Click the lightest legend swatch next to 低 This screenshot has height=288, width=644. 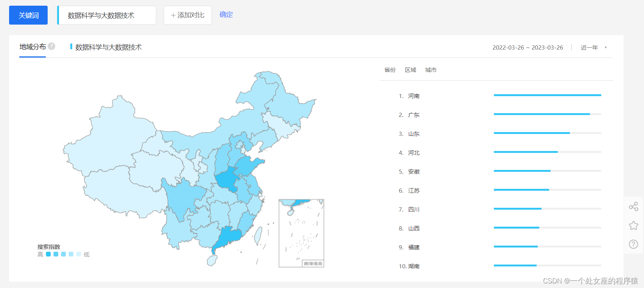click(x=79, y=254)
